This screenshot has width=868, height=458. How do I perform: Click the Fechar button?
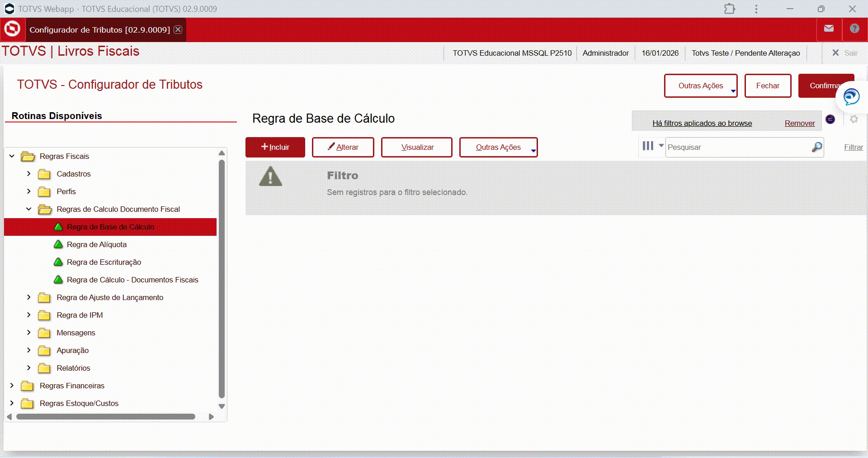tap(768, 86)
